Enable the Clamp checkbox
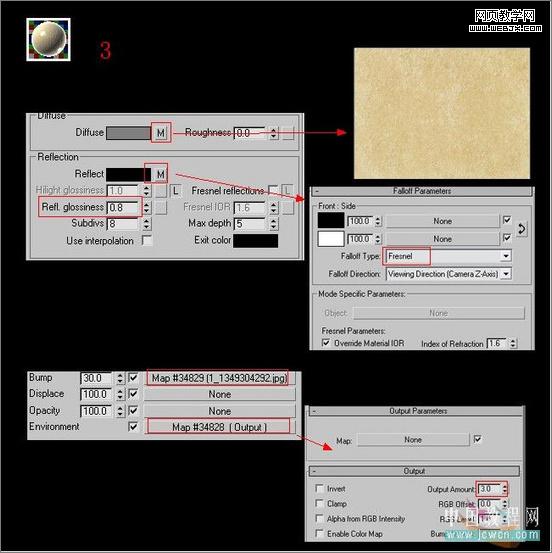Image resolution: width=552 pixels, height=553 pixels. 320,503
